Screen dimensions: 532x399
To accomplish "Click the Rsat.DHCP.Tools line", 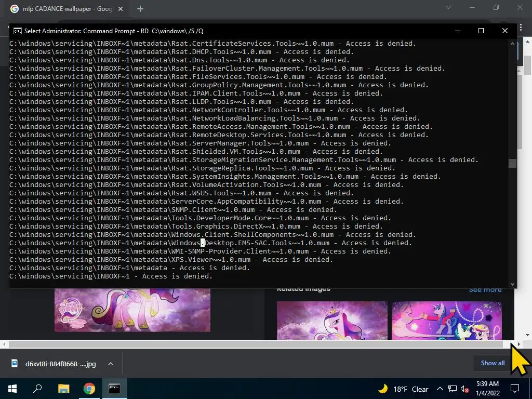I will tap(181, 51).
